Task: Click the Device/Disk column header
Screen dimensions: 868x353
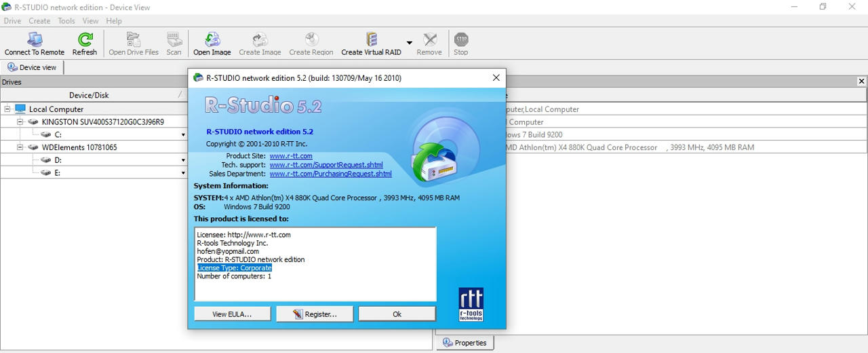Action: 89,95
